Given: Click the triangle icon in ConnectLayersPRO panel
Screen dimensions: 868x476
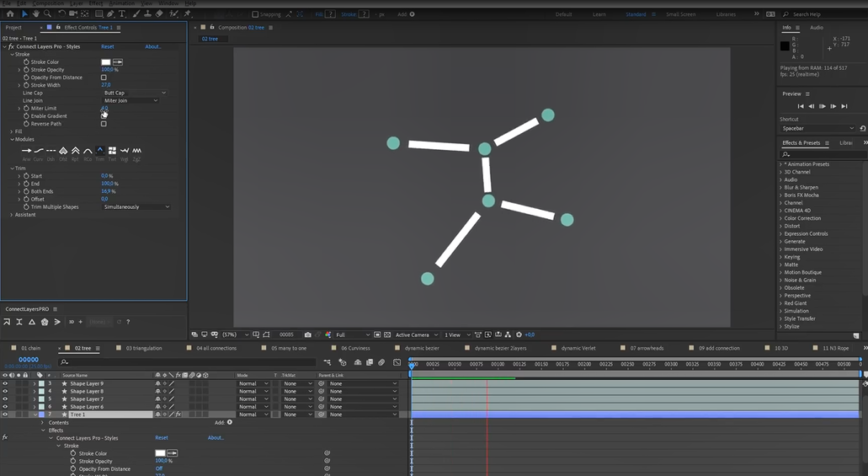Looking at the screenshot, I should pyautogui.click(x=31, y=322).
